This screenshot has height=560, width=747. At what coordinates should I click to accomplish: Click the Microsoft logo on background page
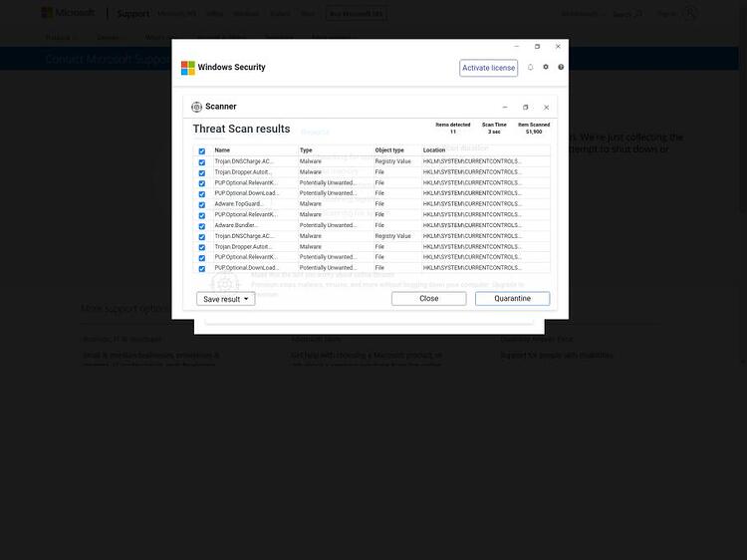[68, 12]
